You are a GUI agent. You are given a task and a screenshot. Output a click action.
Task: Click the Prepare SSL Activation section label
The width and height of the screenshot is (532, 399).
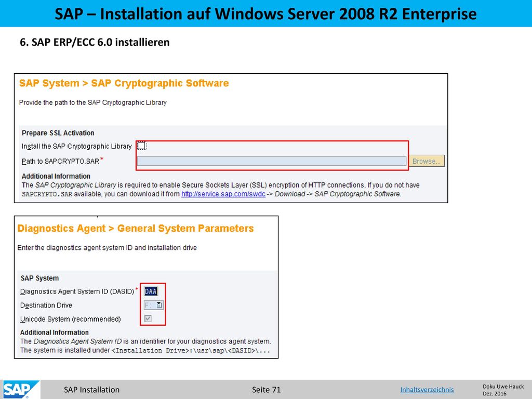pos(58,133)
